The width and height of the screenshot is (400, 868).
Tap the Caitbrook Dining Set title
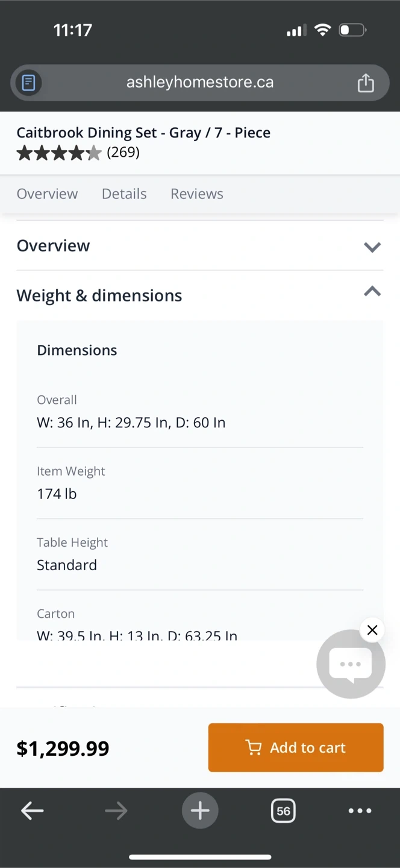[x=143, y=133]
